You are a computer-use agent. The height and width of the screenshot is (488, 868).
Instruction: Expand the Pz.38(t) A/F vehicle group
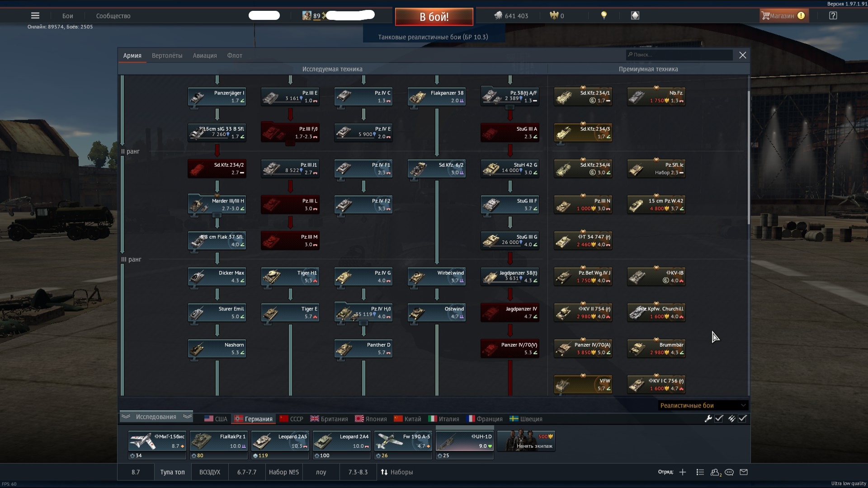point(510,108)
